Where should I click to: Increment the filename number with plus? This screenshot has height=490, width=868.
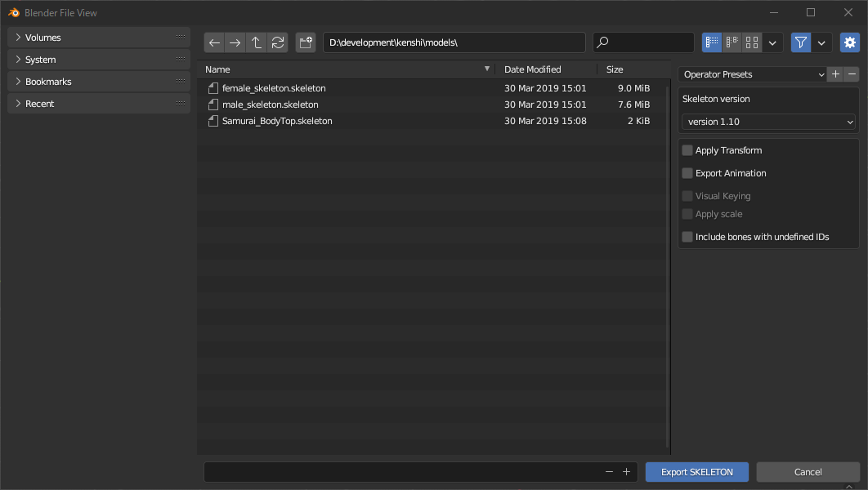[626, 472]
